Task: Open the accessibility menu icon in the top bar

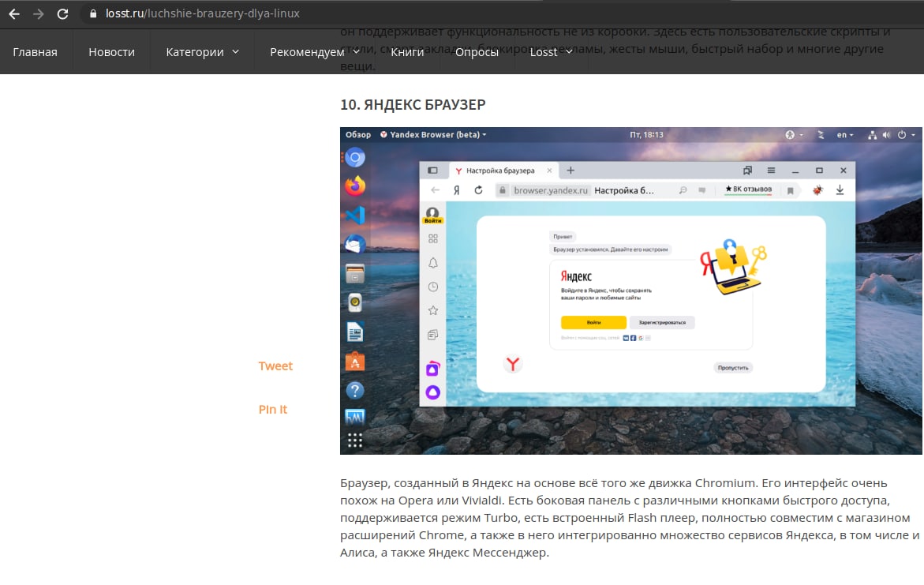Action: [x=790, y=134]
